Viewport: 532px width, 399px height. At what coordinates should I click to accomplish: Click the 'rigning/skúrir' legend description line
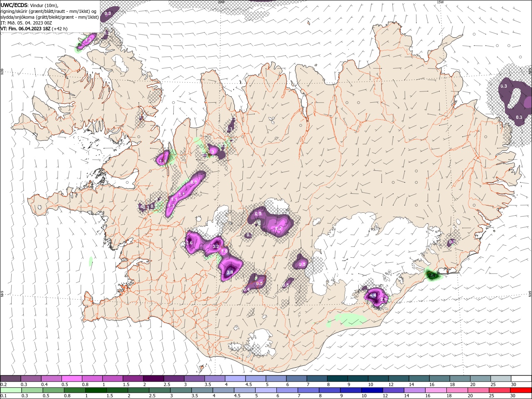[48, 11]
